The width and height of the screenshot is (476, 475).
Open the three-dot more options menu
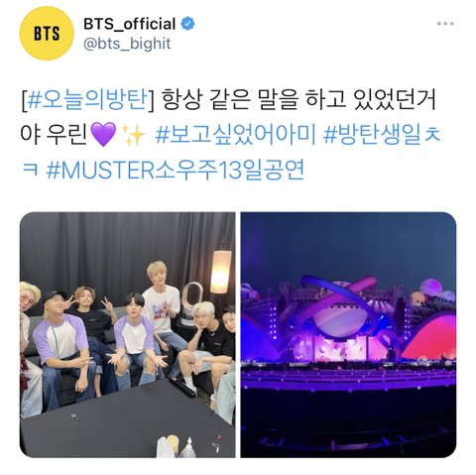pyautogui.click(x=445, y=24)
